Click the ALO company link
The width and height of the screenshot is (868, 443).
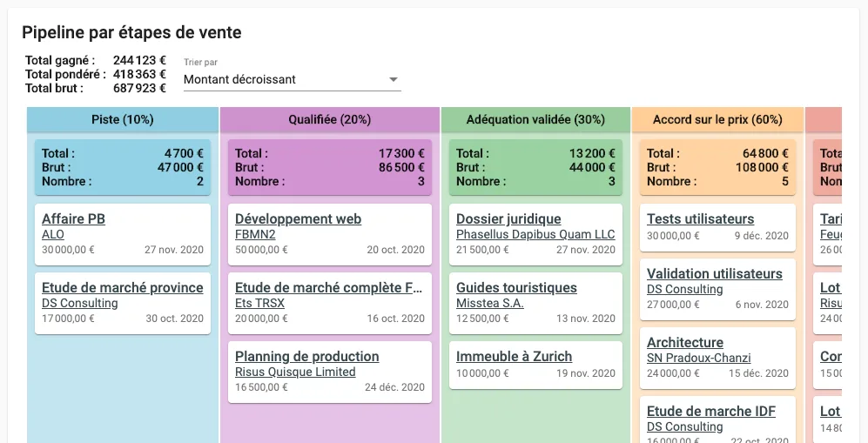pyautogui.click(x=53, y=234)
